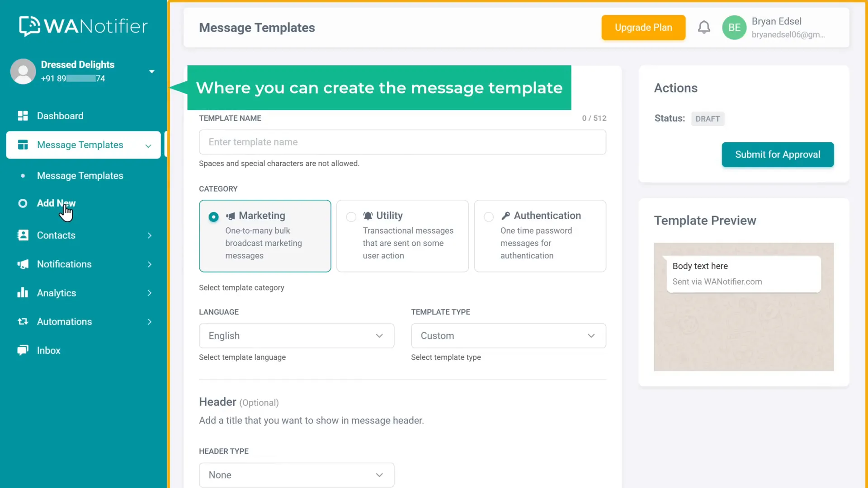The width and height of the screenshot is (868, 488).
Task: Click the Analytics bar chart icon
Action: click(x=23, y=293)
